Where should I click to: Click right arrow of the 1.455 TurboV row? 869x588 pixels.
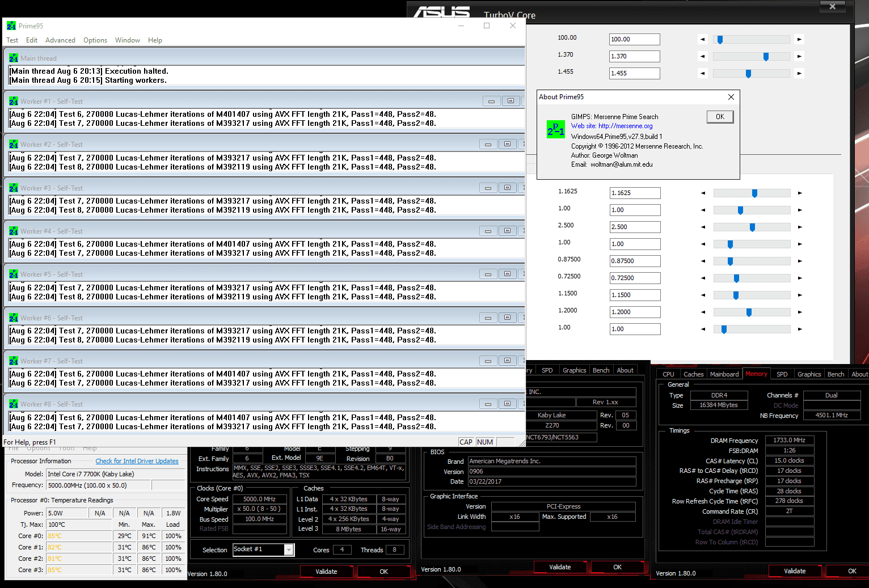799,73
